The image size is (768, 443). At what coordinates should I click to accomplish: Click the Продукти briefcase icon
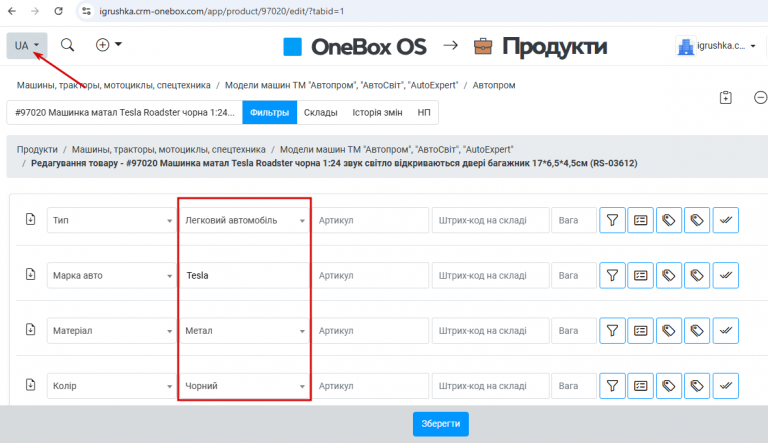click(483, 47)
